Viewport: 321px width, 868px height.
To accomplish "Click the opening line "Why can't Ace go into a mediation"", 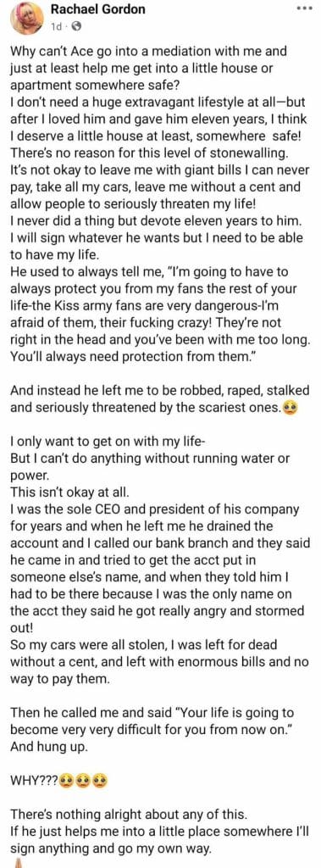I will [x=148, y=52].
